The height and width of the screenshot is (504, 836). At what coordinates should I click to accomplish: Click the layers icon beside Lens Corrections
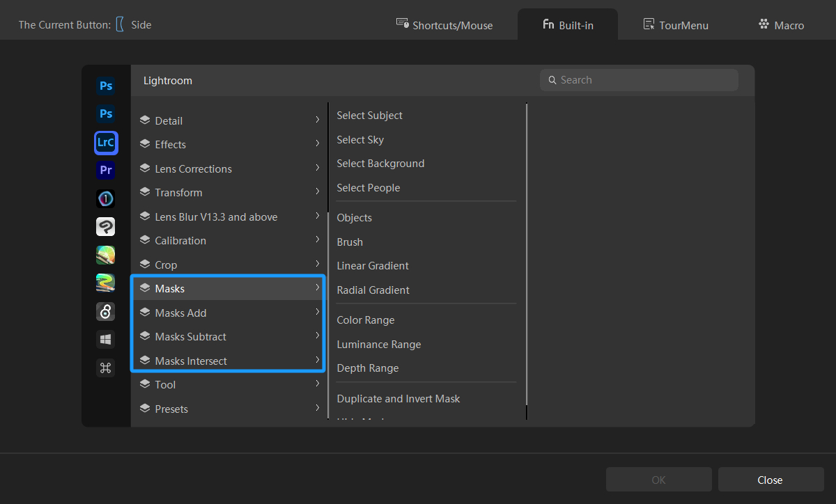coord(145,168)
